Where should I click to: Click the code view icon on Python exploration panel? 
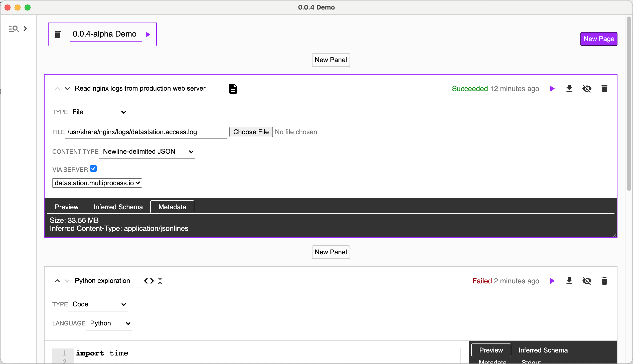coord(149,280)
